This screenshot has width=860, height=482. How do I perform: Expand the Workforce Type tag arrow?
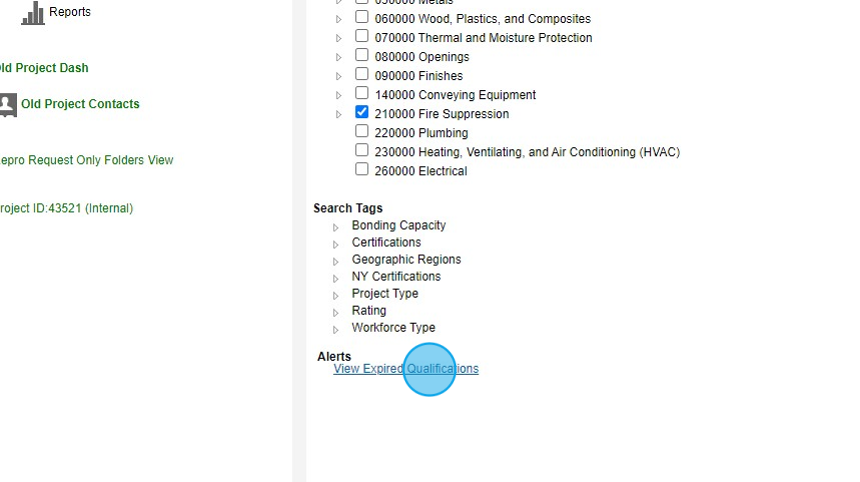(337, 329)
